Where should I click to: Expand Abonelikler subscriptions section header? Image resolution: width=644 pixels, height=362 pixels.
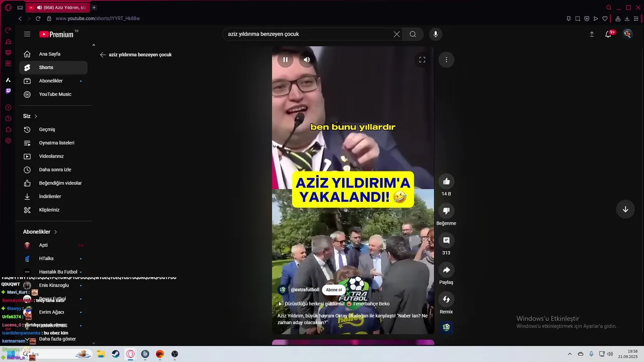tap(40, 232)
